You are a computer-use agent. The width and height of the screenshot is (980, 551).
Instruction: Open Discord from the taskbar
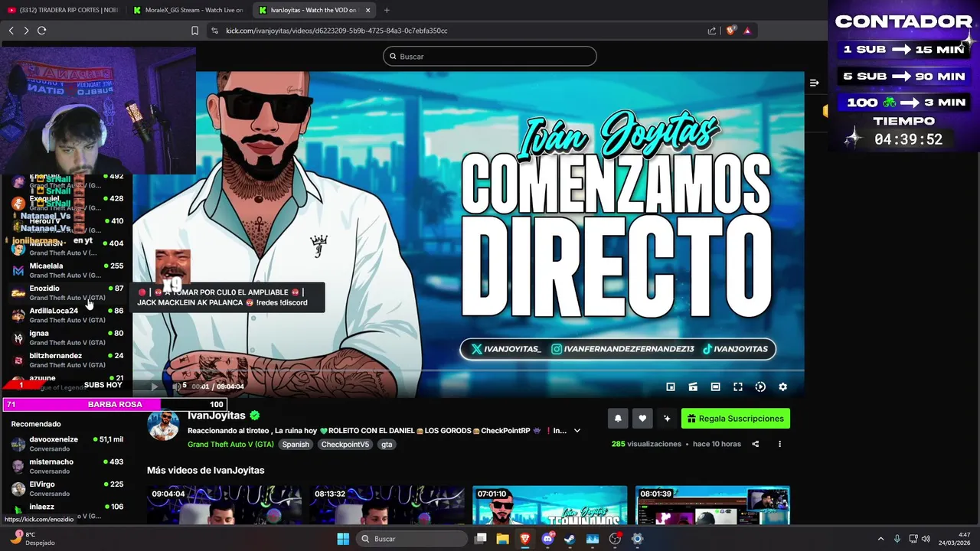click(x=547, y=539)
